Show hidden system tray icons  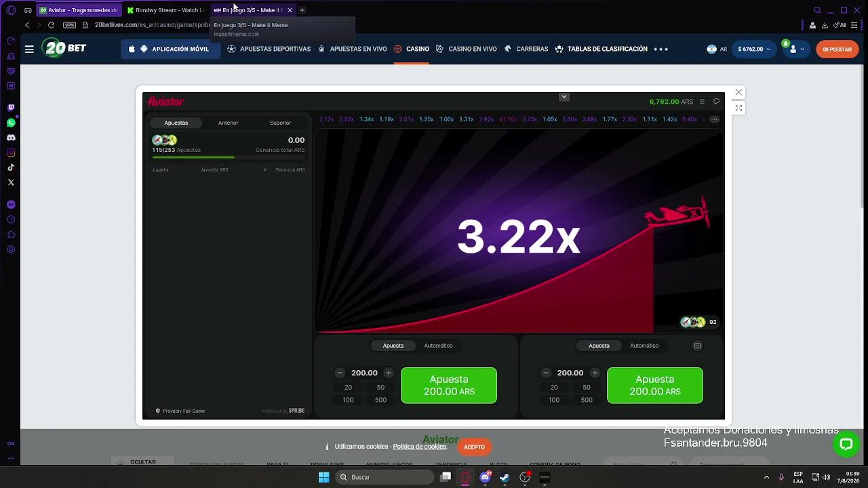click(766, 477)
